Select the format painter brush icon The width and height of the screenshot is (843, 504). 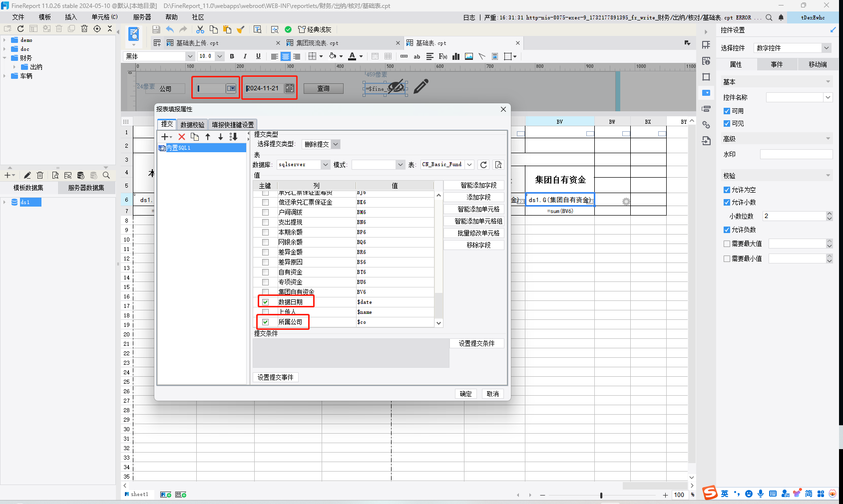240,29
